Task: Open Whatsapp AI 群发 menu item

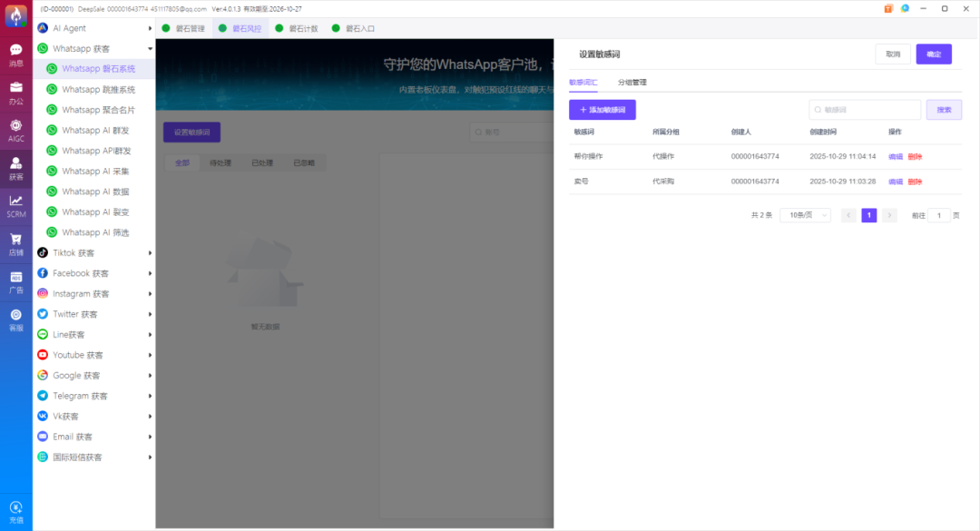Action: [x=93, y=130]
